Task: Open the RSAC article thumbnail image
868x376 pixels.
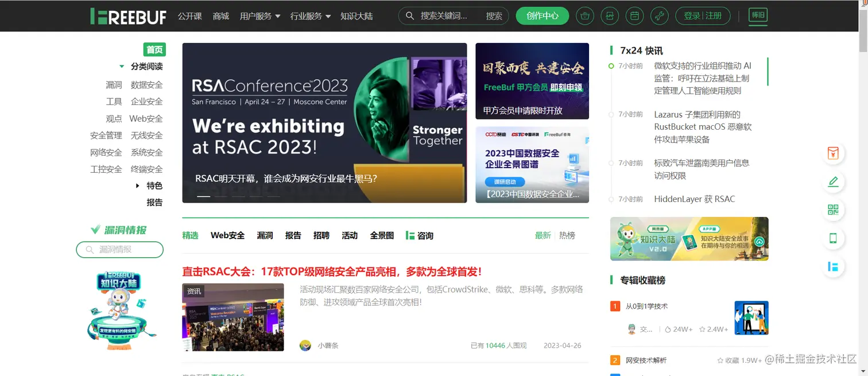Action: point(233,317)
